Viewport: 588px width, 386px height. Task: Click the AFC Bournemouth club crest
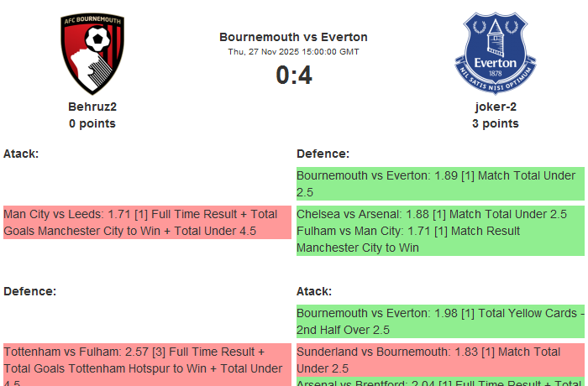(x=92, y=55)
